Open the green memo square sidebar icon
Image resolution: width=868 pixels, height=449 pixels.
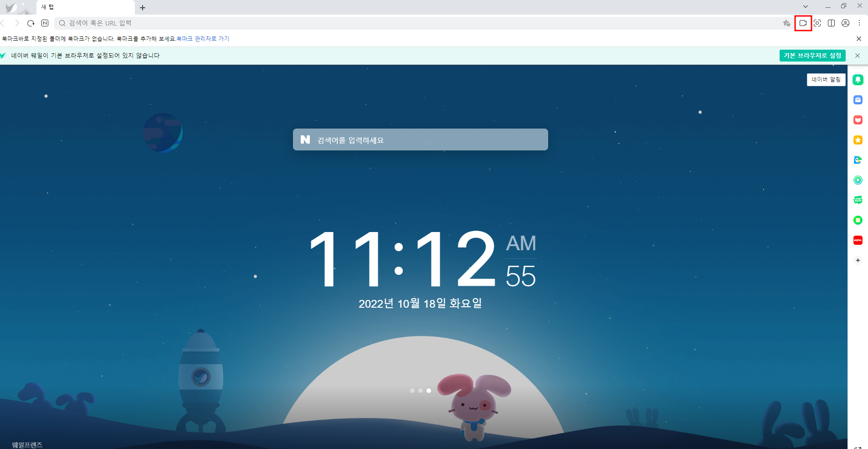click(858, 220)
